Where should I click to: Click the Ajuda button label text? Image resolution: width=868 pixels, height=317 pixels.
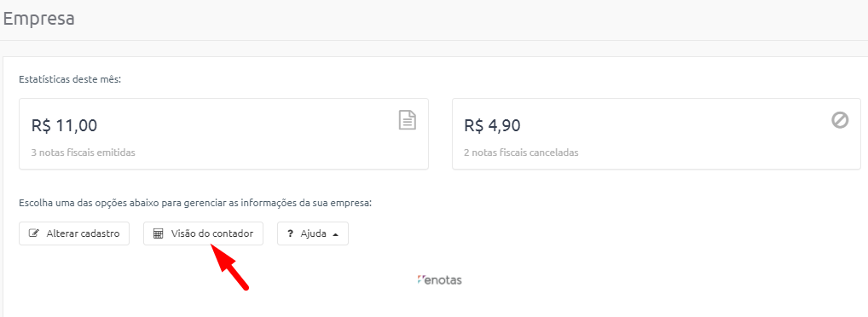(x=313, y=233)
